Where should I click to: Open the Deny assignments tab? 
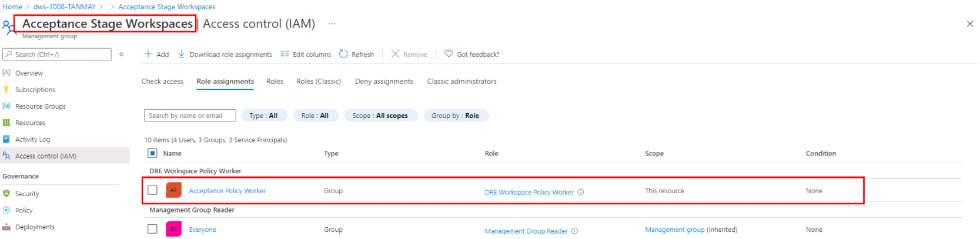(x=384, y=82)
